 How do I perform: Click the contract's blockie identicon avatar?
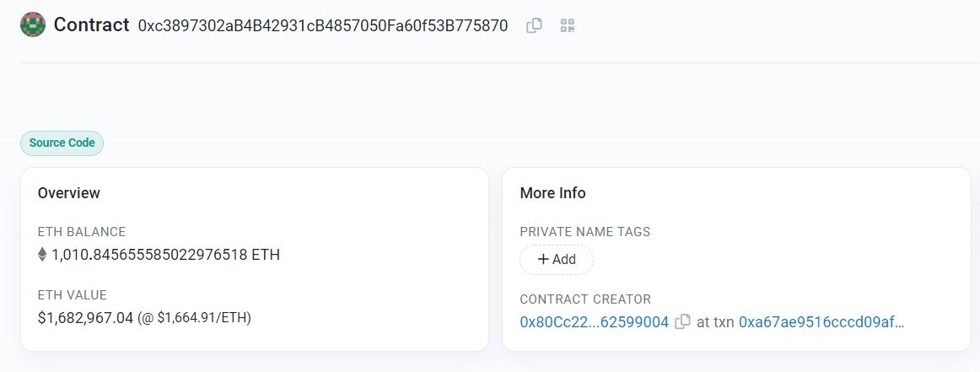(33, 25)
